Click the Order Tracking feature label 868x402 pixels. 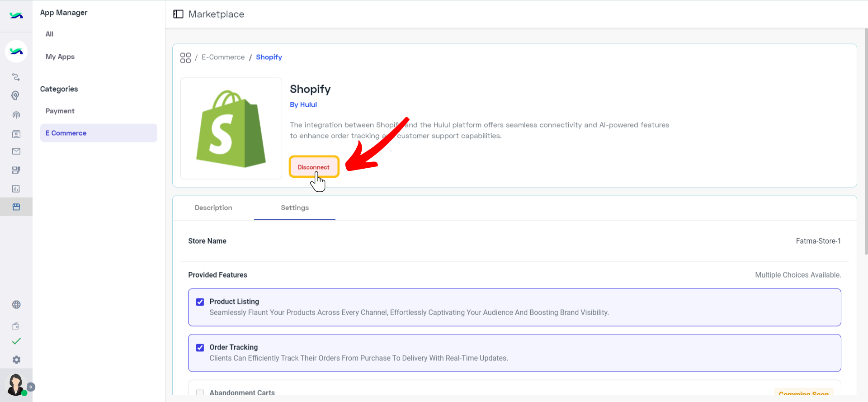234,347
